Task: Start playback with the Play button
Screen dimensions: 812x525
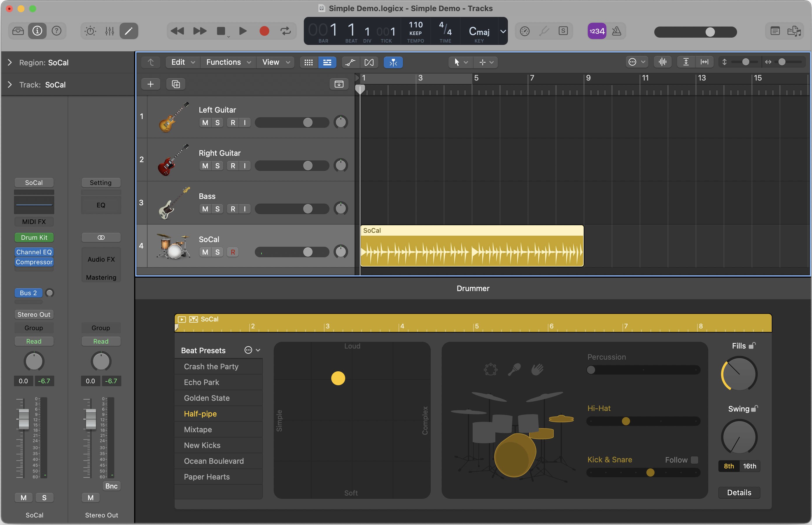Action: (x=243, y=31)
